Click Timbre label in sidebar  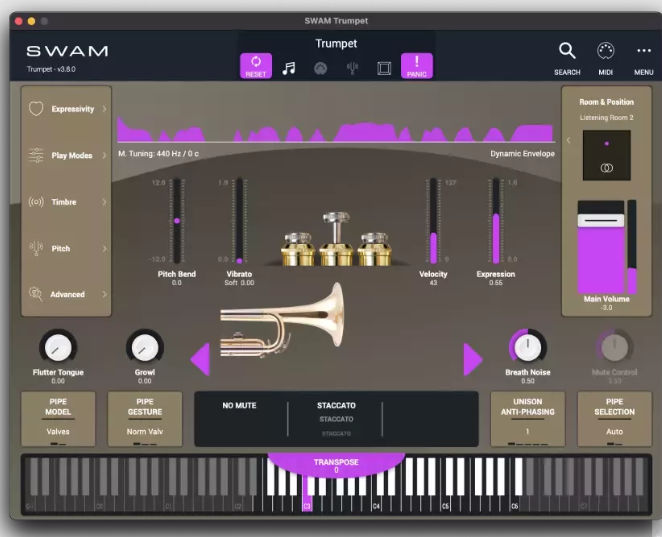[64, 202]
